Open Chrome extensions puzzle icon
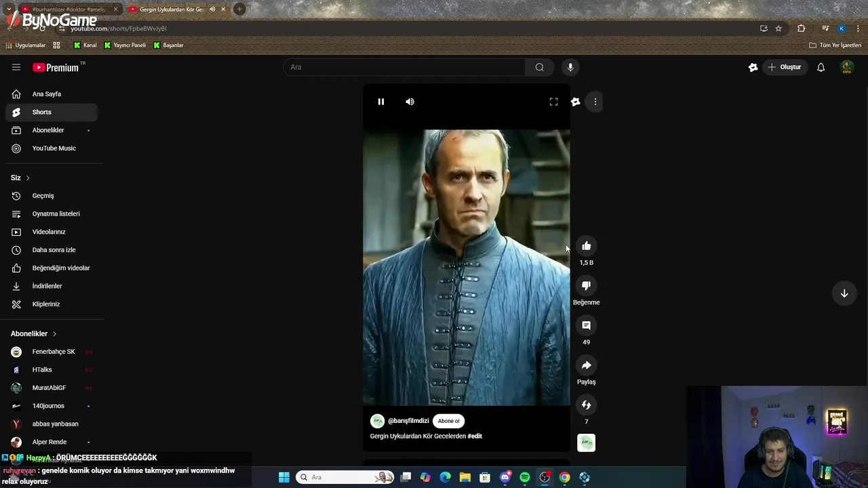 [801, 28]
